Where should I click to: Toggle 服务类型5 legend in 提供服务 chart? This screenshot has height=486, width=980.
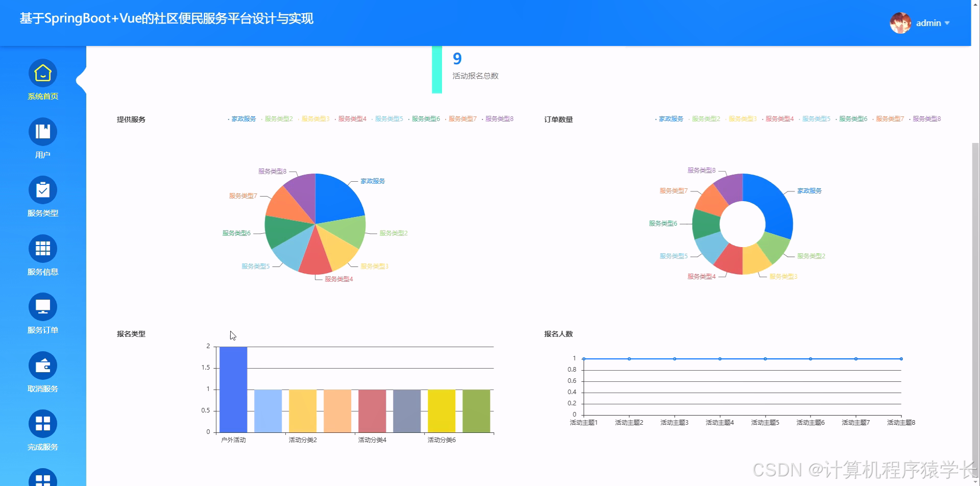click(x=387, y=119)
